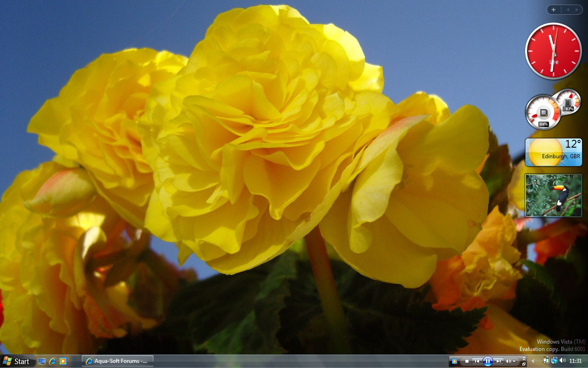The image size is (588, 368).
Task: Click the memory gauge showing 62%
Action: coord(568,102)
